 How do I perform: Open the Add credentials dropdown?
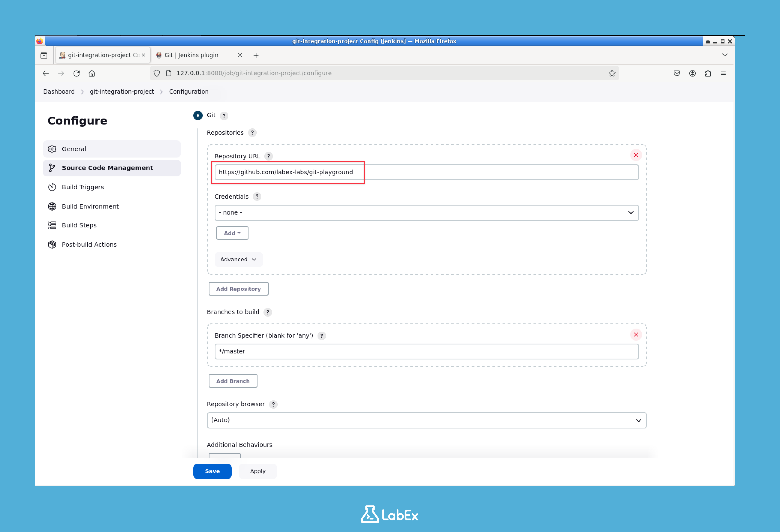pyautogui.click(x=232, y=233)
